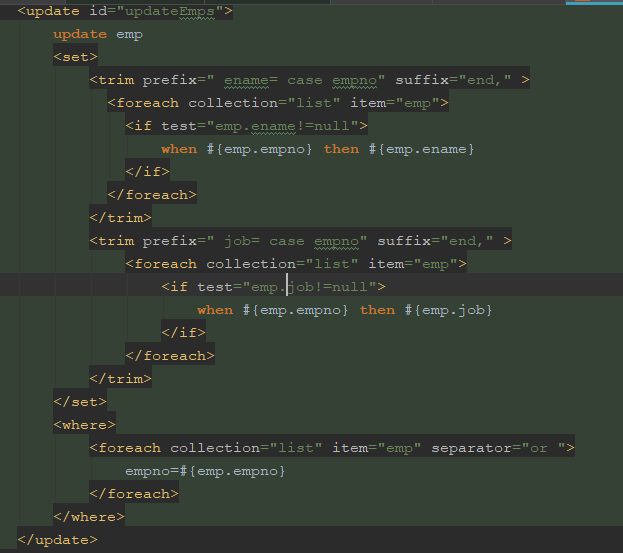623x553 pixels.
Task: Click the test value "emp.job!=null"
Action: tap(309, 287)
